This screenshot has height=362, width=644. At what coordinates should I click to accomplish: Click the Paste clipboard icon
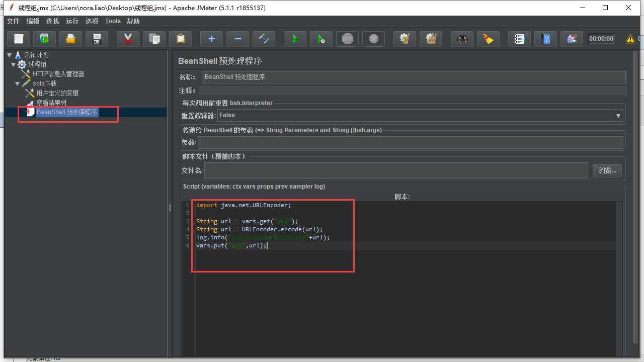[181, 39]
